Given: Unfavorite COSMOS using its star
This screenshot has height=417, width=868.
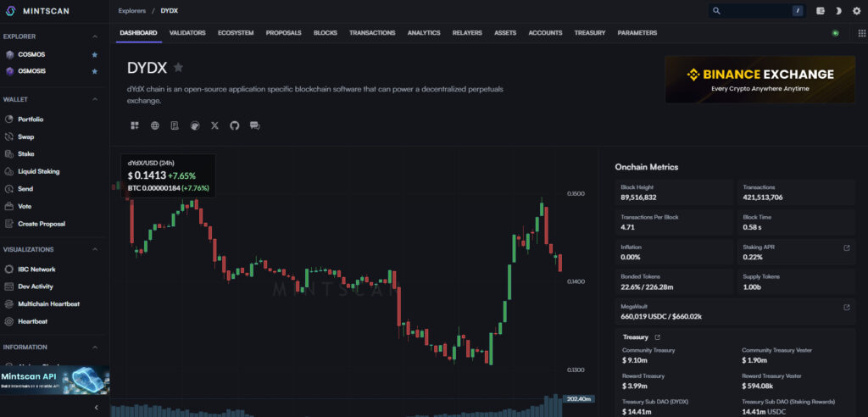Looking at the screenshot, I should [x=95, y=55].
